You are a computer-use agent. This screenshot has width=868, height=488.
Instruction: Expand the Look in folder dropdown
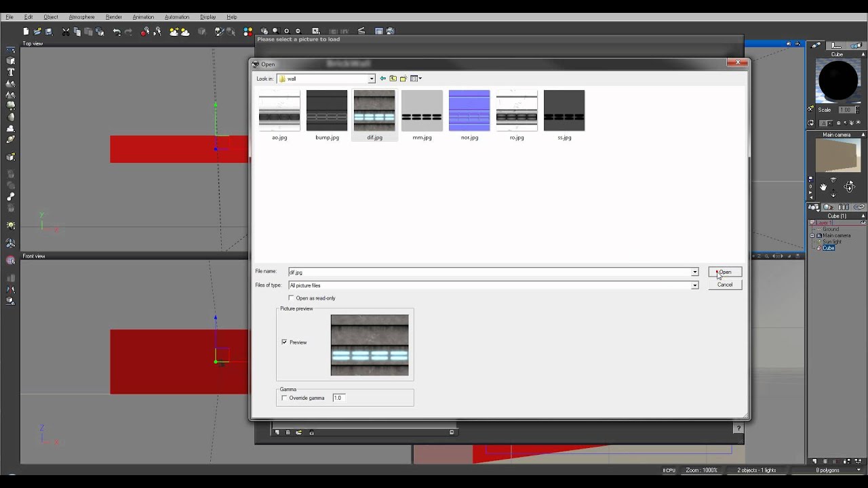[372, 79]
